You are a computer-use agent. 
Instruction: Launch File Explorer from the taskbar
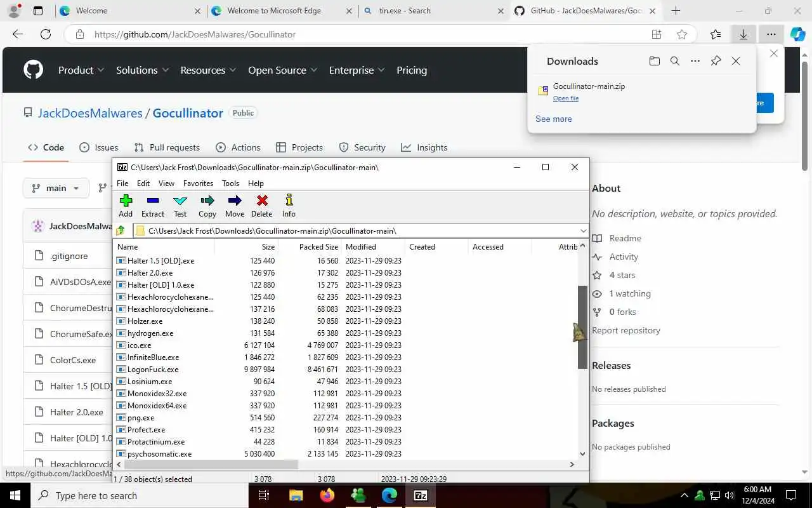point(296,495)
